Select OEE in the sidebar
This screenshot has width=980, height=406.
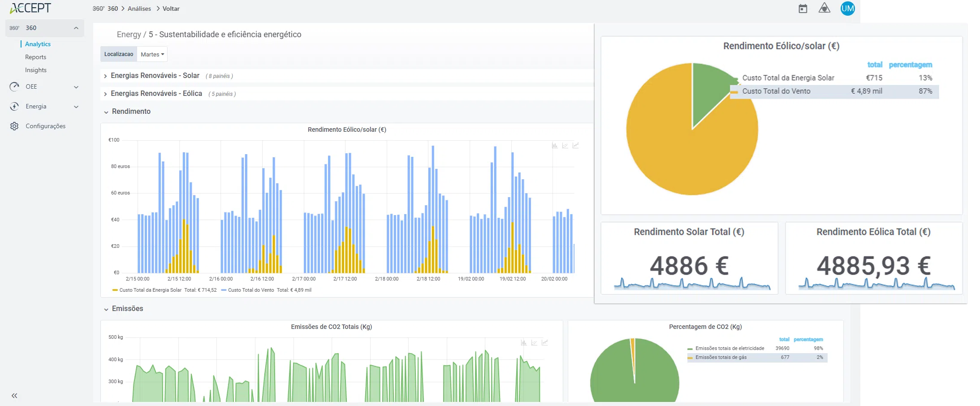tap(31, 86)
